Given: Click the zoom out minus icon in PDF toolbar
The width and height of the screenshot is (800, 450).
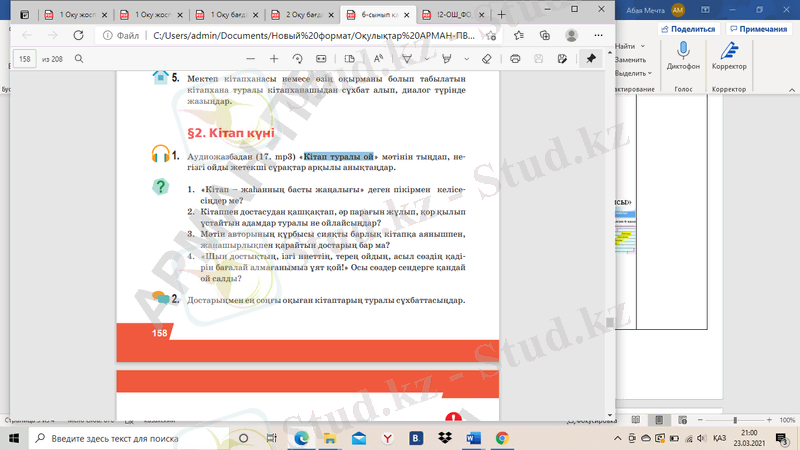Looking at the screenshot, I should click(249, 59).
